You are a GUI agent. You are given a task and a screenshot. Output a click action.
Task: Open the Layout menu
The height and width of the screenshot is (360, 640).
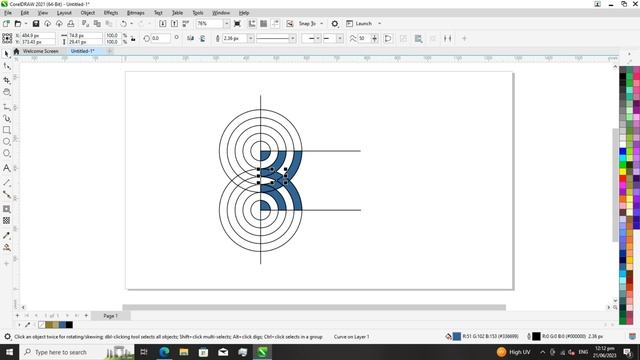64,13
